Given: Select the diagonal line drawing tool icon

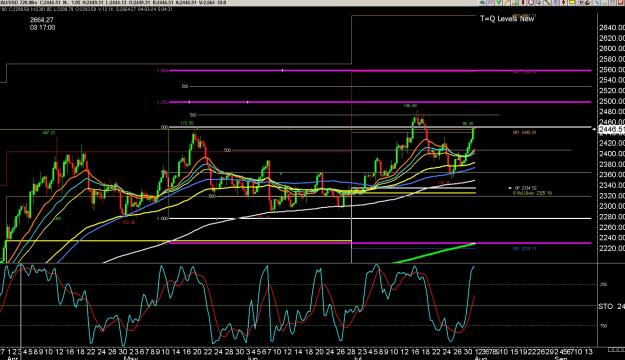Looking at the screenshot, I should [x=548, y=2].
